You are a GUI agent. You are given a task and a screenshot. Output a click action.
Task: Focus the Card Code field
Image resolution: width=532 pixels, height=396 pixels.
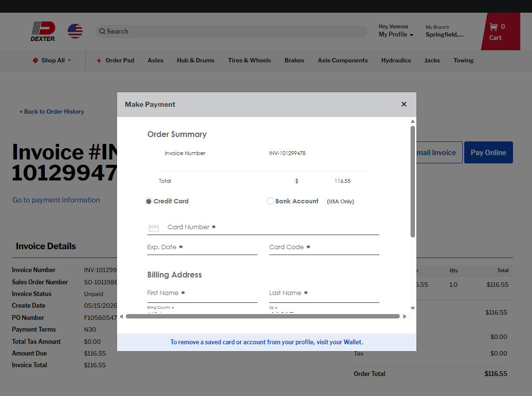pyautogui.click(x=324, y=248)
